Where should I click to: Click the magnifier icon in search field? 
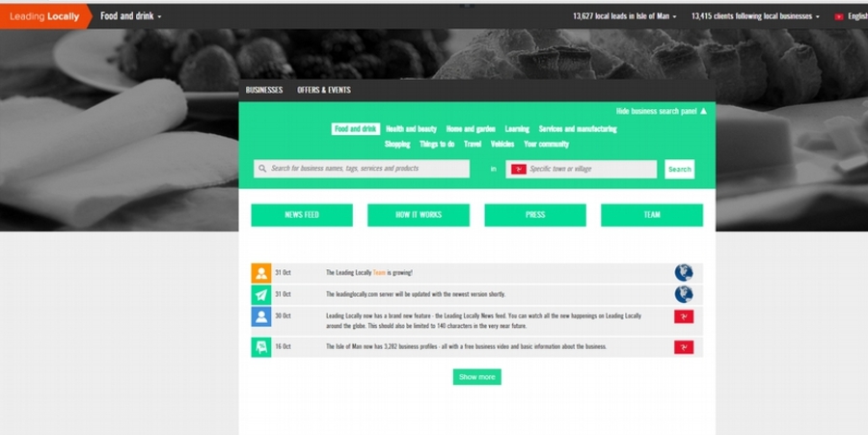coord(262,168)
